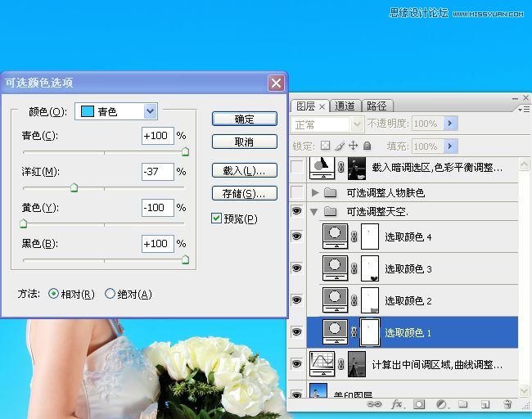Viewport: 532px width, 419px height.
Task: Click the color balance icon of 载入暗调选区 layer
Action: [322, 168]
